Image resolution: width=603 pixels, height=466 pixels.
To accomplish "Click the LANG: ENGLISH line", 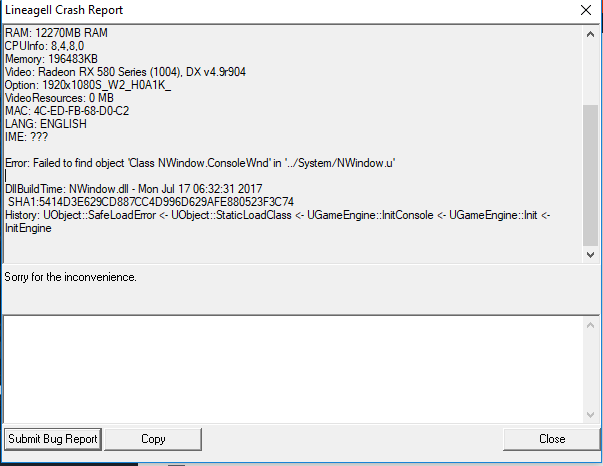I will [x=47, y=123].
